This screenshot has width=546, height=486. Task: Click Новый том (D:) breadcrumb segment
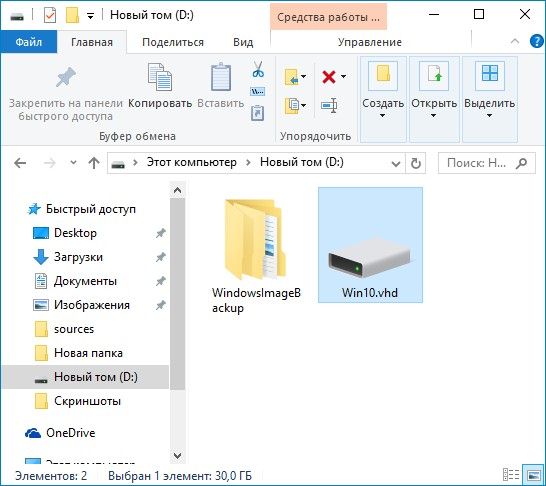click(x=302, y=162)
